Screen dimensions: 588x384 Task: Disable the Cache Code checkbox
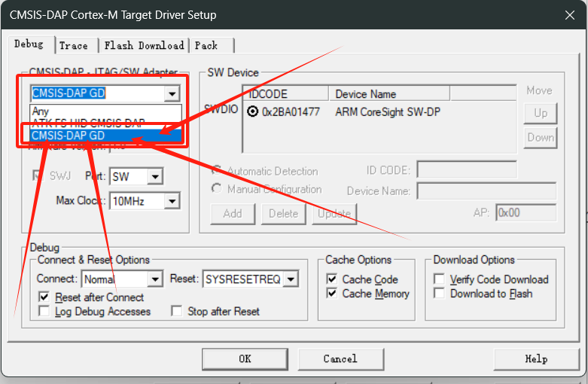(332, 279)
